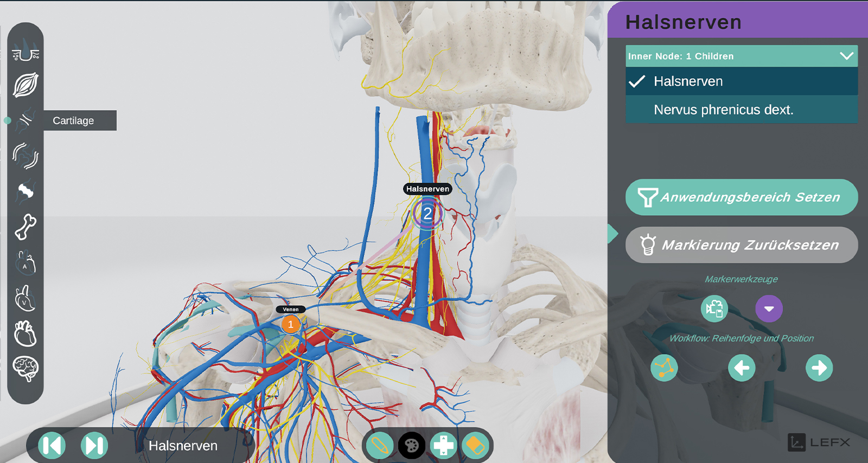The width and height of the screenshot is (868, 463).
Task: Click the orange Venen marker 1
Action: tap(291, 324)
